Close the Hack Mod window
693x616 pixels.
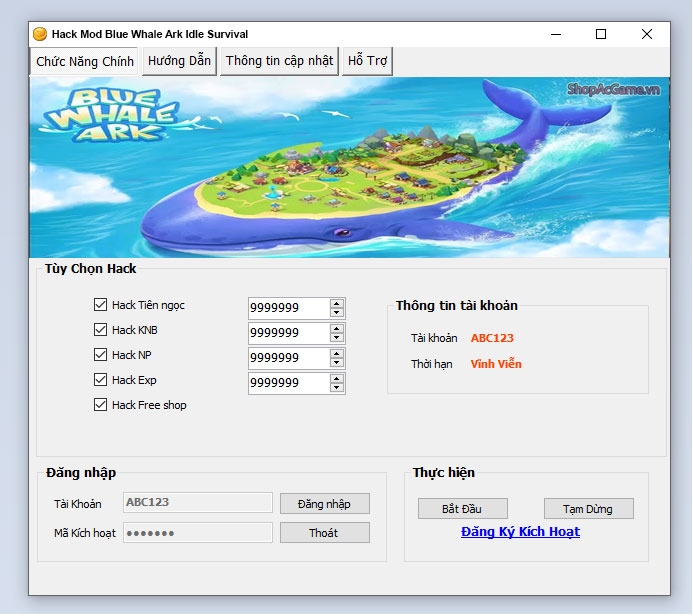[647, 34]
